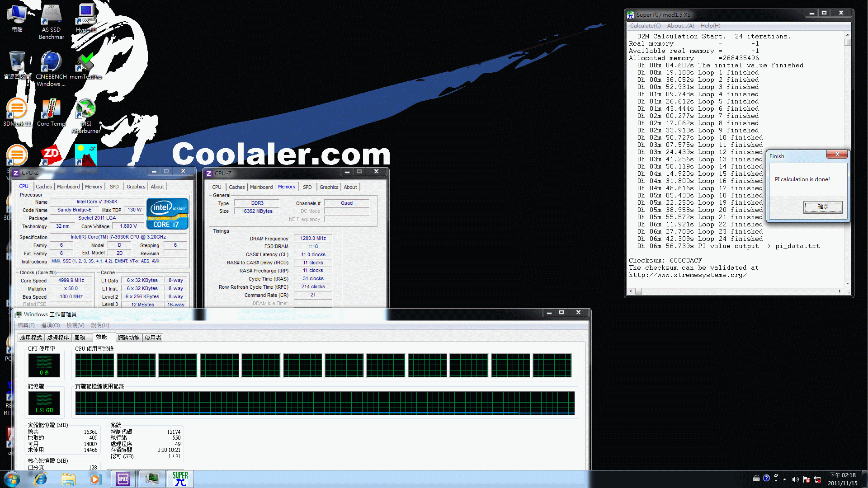868x488 pixels.
Task: Open SPD tab in right CPU-Z window
Action: click(x=307, y=187)
